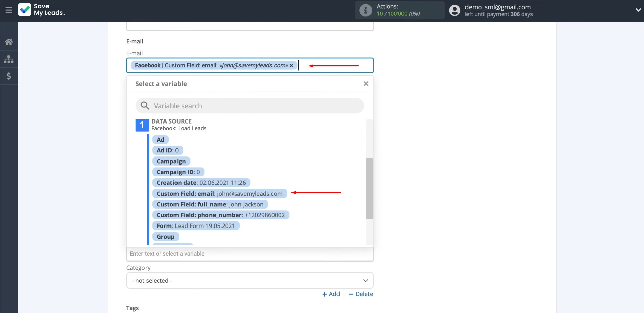Click the Save My Leads logo
Image resolution: width=644 pixels, height=313 pixels.
click(x=41, y=10)
